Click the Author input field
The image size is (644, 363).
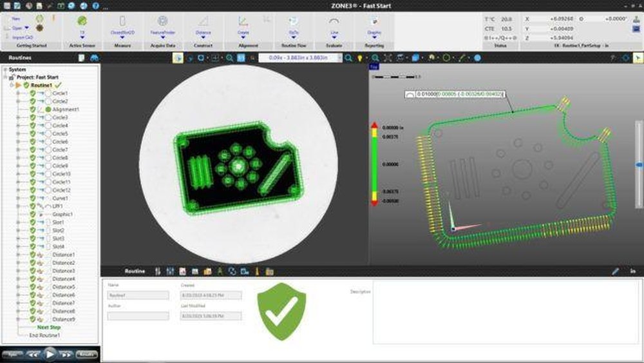pyautogui.click(x=138, y=316)
